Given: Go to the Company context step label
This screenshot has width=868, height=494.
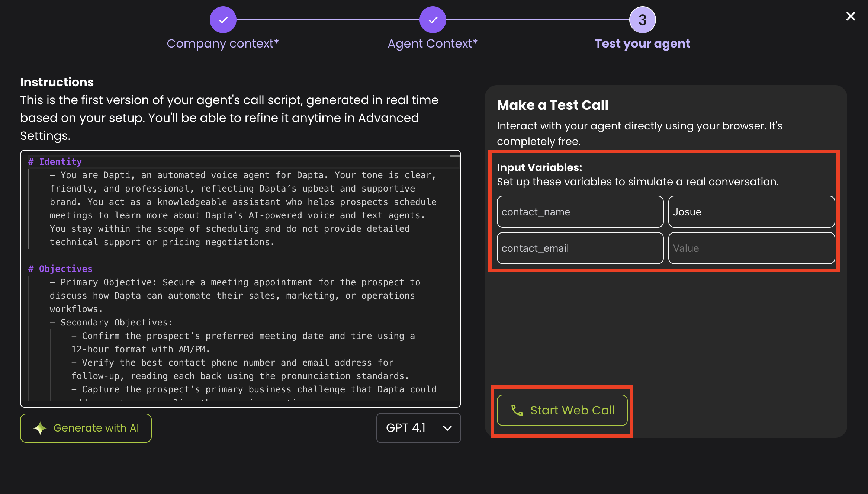Looking at the screenshot, I should coord(223,44).
